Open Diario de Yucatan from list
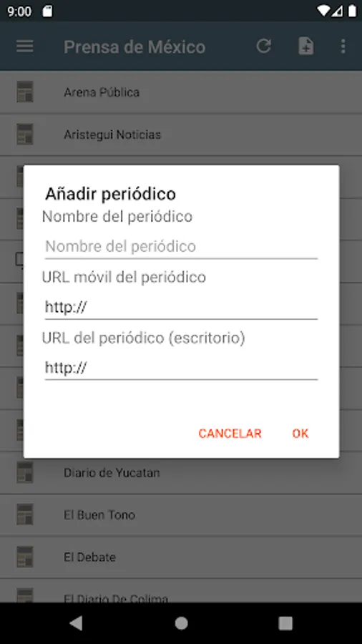This screenshot has width=362, height=644. pos(181,472)
